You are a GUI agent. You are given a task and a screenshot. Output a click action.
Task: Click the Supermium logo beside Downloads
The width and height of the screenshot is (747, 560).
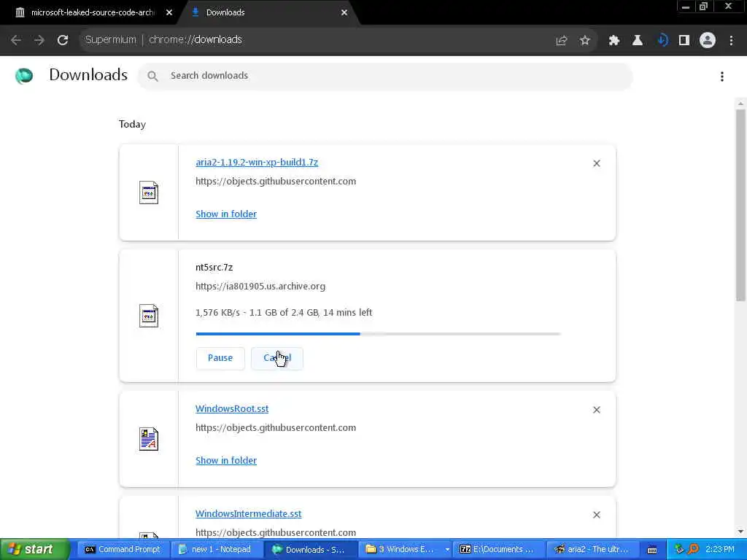24,75
